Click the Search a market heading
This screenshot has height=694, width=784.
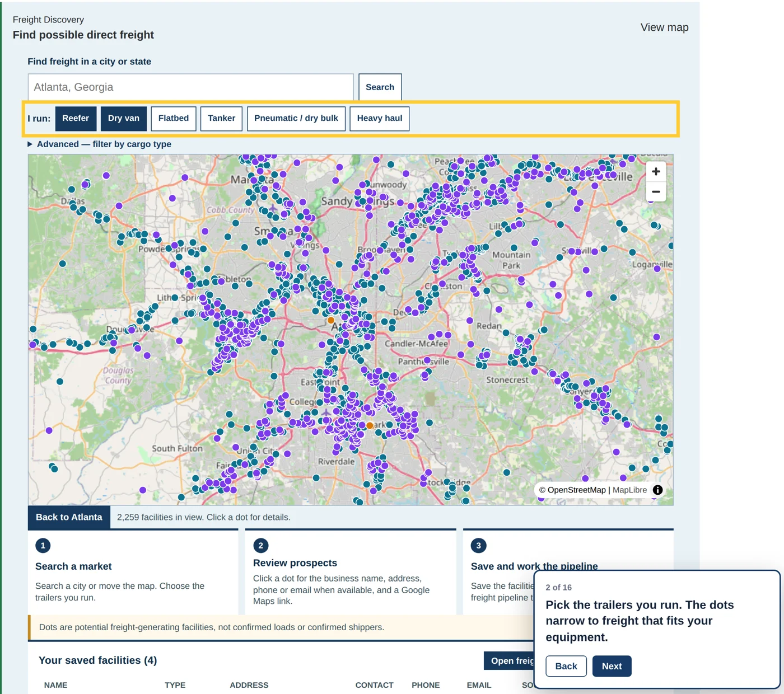pos(73,566)
